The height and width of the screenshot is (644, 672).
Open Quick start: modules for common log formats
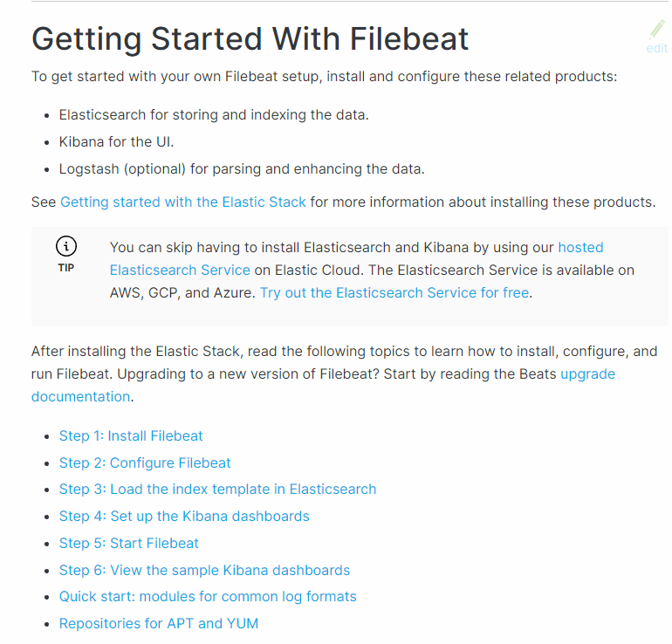coord(208,597)
